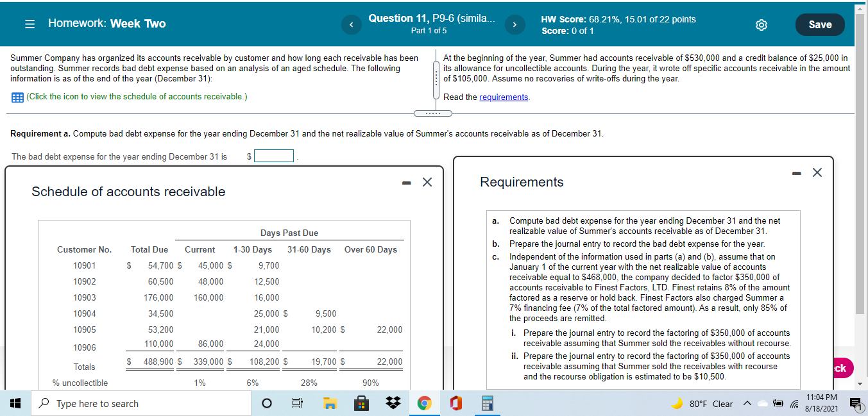Go back using the previous question arrow
This screenshot has height=416, width=868.
tap(351, 24)
